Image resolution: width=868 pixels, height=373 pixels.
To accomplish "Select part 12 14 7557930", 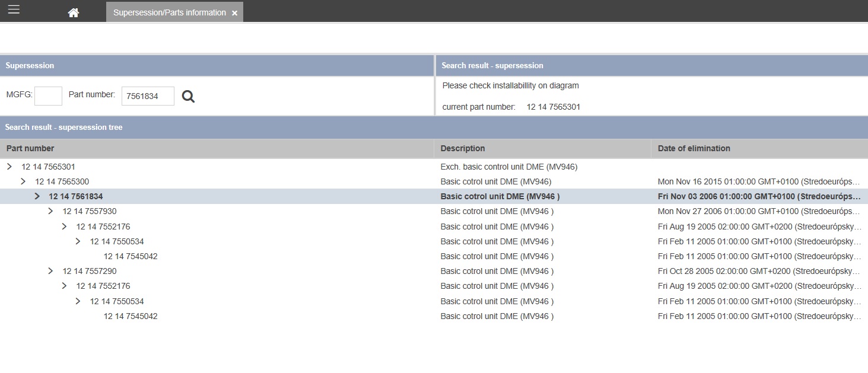I will pos(90,211).
